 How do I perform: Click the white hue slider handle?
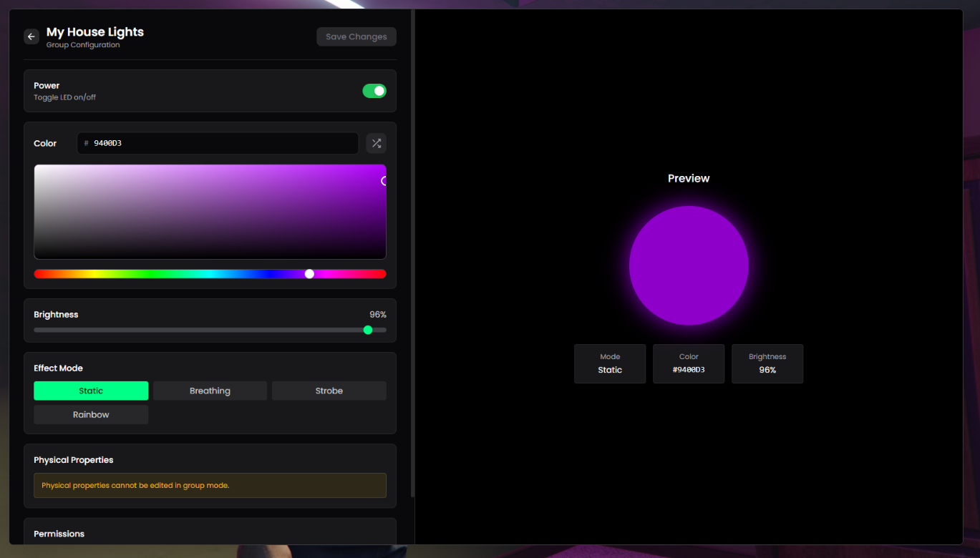click(309, 274)
